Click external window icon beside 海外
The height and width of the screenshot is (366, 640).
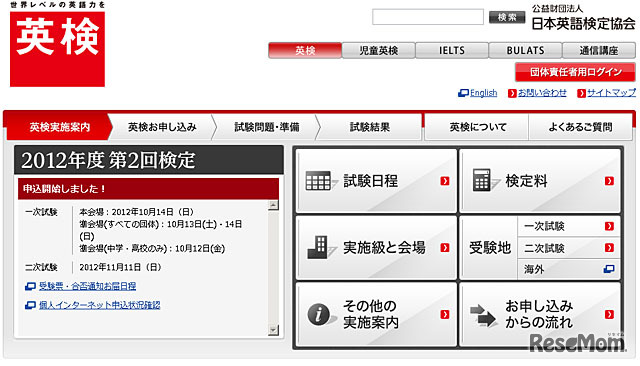click(609, 269)
